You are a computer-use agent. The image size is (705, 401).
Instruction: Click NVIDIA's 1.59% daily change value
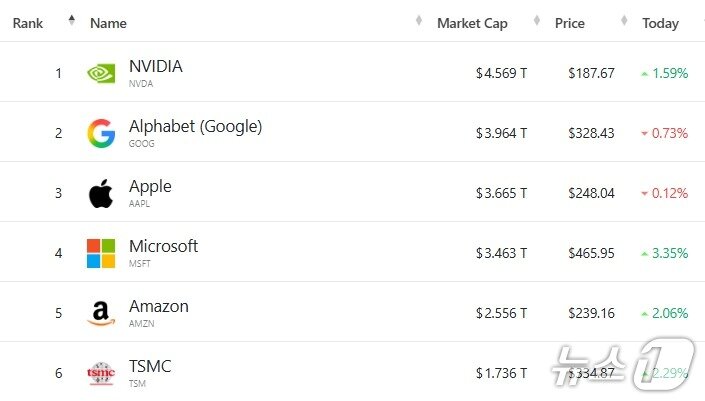(669, 73)
